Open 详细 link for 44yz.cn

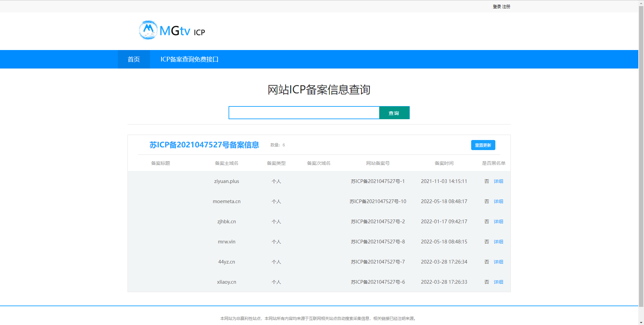point(498,262)
